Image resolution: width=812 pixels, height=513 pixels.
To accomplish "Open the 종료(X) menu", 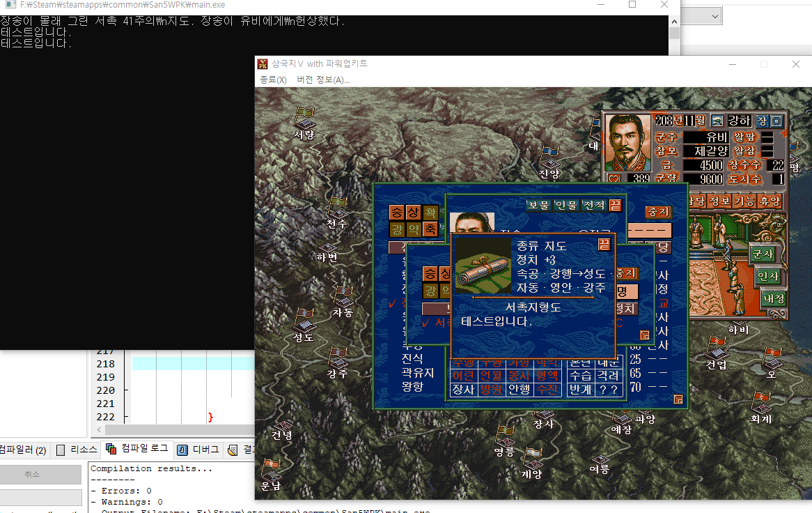I will point(273,79).
